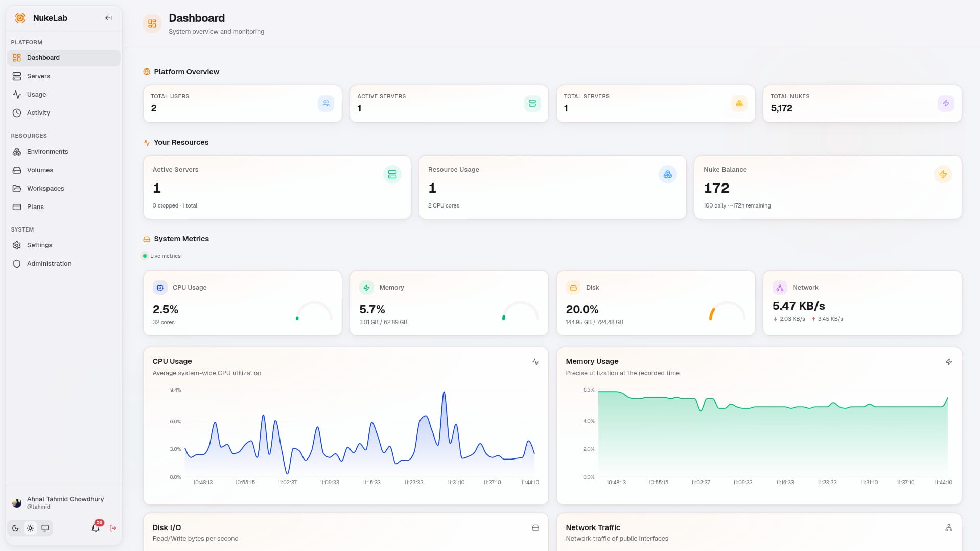Collapse the sidebar using the arrow icon

(x=108, y=18)
